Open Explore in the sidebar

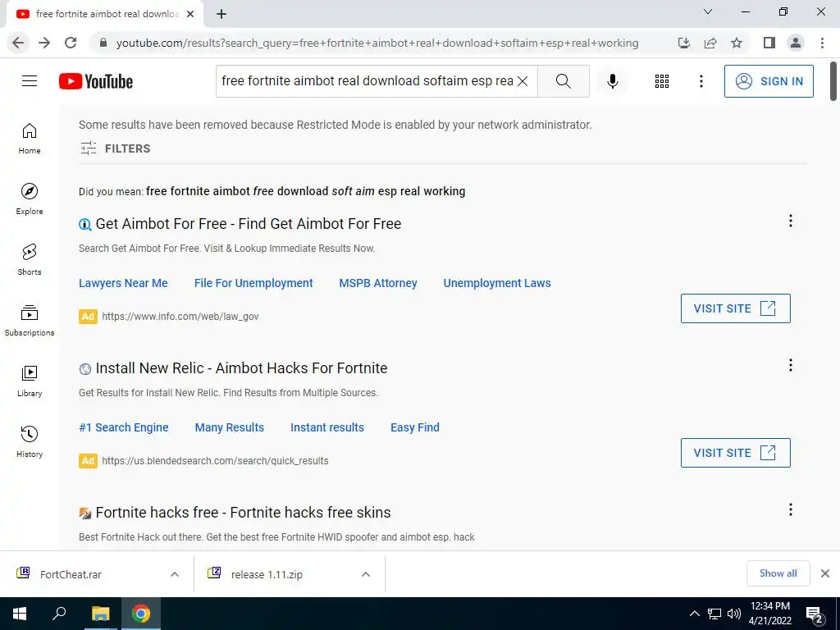point(30,199)
